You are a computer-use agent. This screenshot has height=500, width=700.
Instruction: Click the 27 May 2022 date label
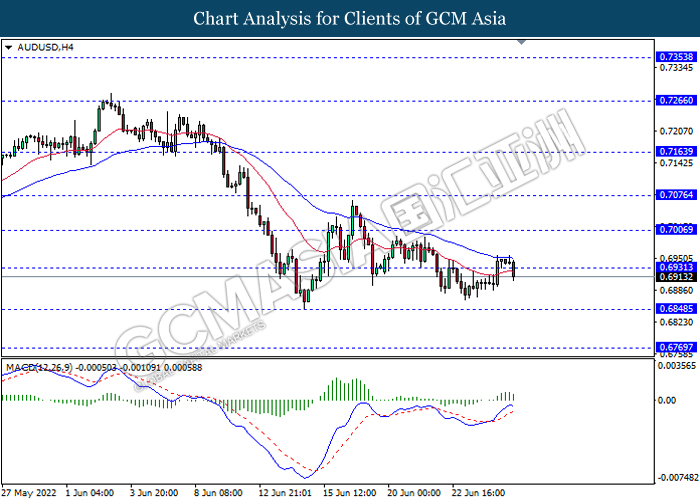tap(29, 493)
